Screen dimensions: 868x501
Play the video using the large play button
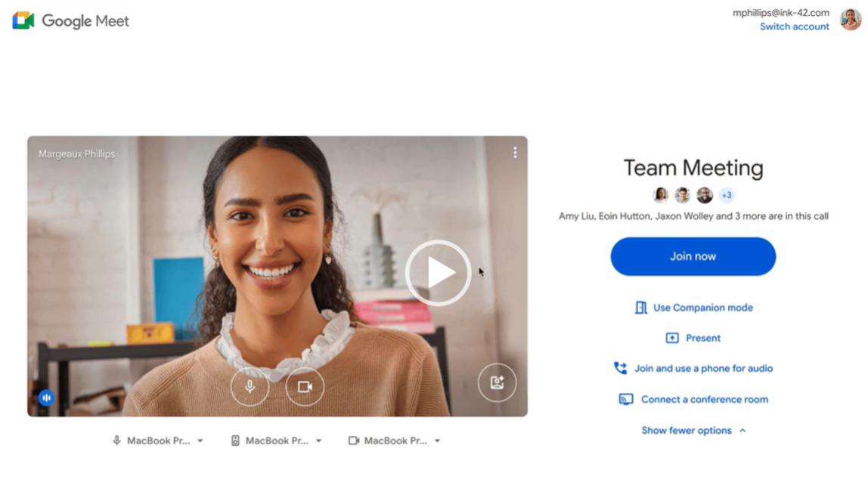pos(439,273)
